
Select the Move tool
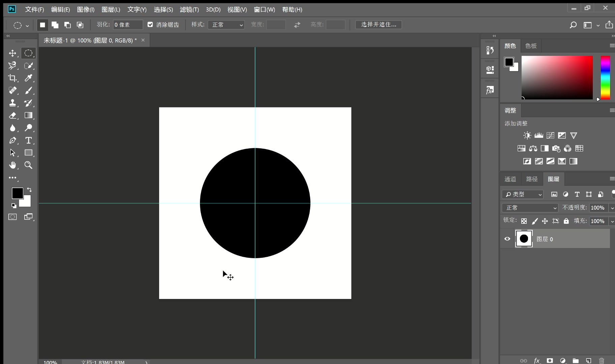point(12,53)
